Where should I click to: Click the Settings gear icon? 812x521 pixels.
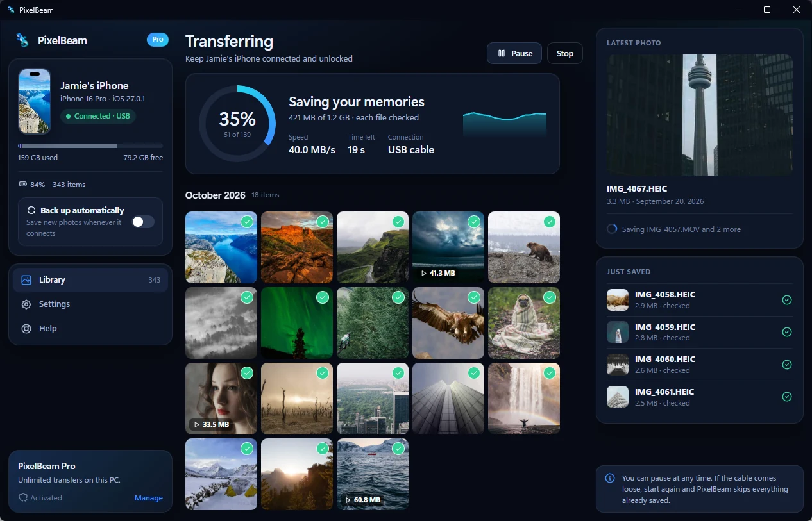click(x=26, y=304)
